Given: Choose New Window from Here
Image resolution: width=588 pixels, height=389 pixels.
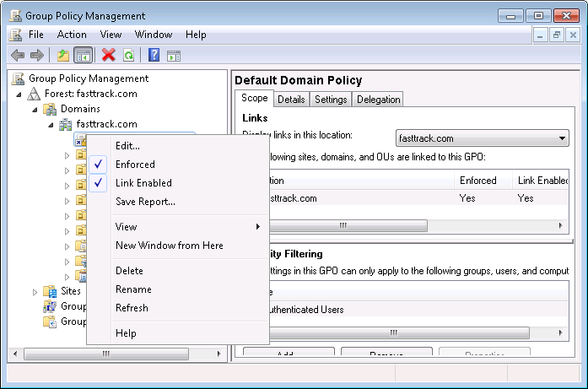Looking at the screenshot, I should (178, 246).
